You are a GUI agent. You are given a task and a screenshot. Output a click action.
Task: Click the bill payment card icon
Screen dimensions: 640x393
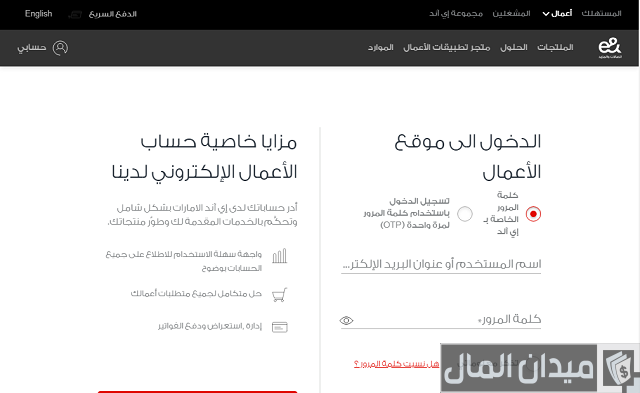(x=280, y=327)
